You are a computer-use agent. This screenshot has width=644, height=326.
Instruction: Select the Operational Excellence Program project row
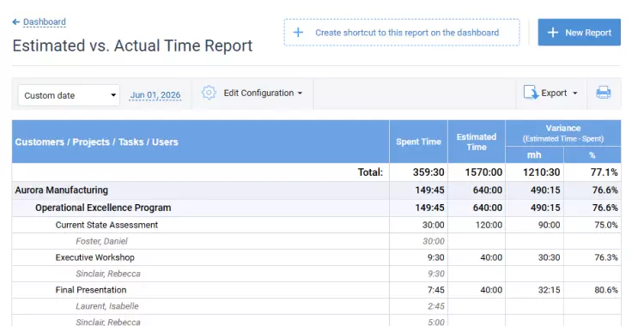(x=316, y=208)
